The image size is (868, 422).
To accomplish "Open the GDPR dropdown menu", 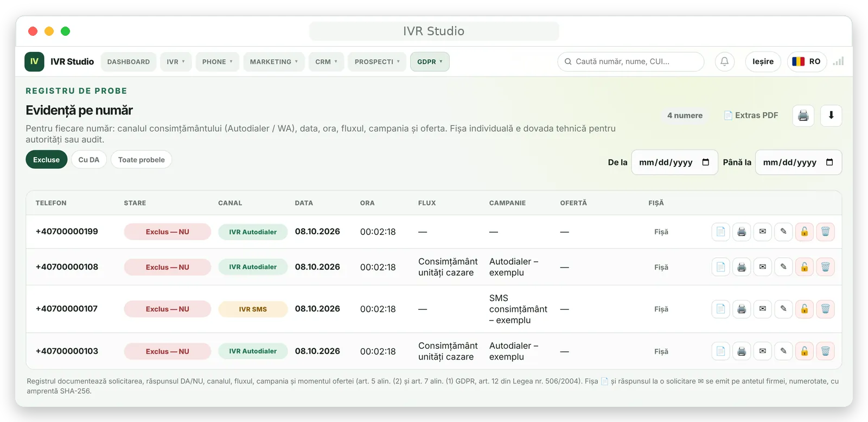I will pos(430,61).
